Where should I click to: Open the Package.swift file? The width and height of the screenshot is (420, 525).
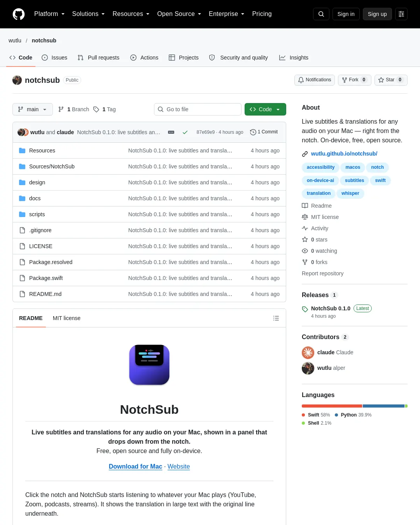46,278
